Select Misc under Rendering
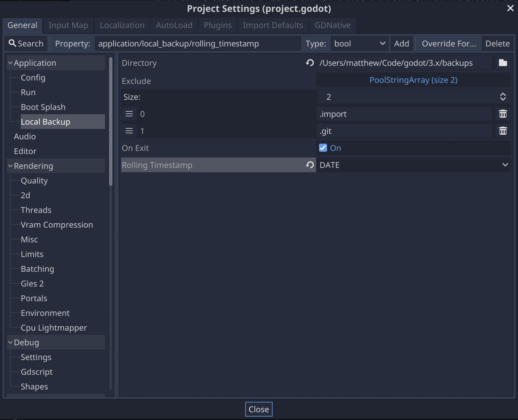The width and height of the screenshot is (518, 420). click(x=29, y=239)
